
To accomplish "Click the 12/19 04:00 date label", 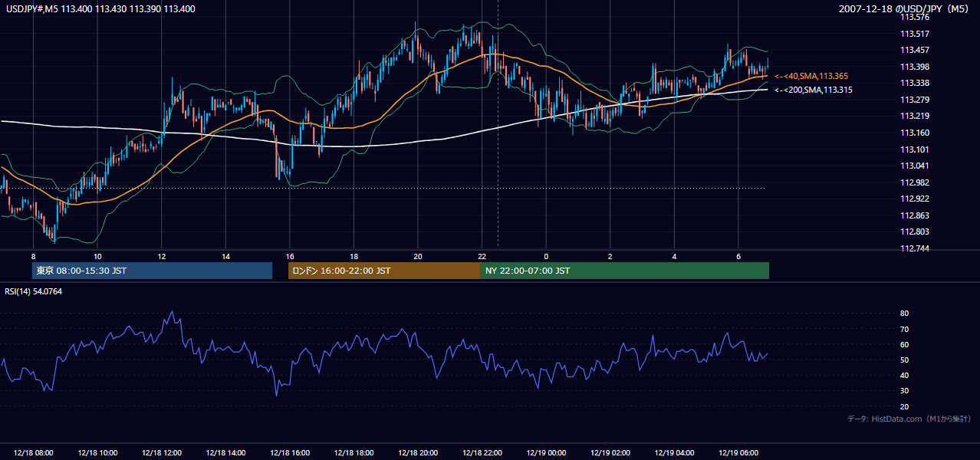I will 674,453.
